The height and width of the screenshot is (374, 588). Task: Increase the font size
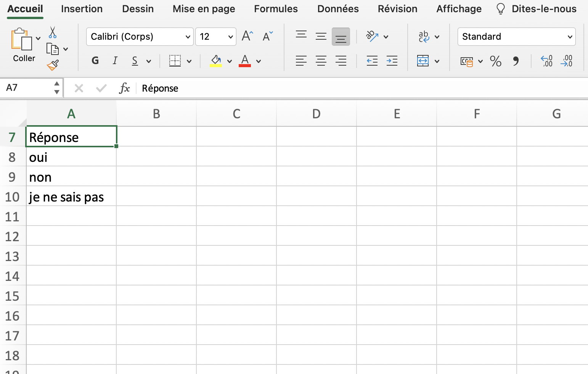click(x=246, y=35)
